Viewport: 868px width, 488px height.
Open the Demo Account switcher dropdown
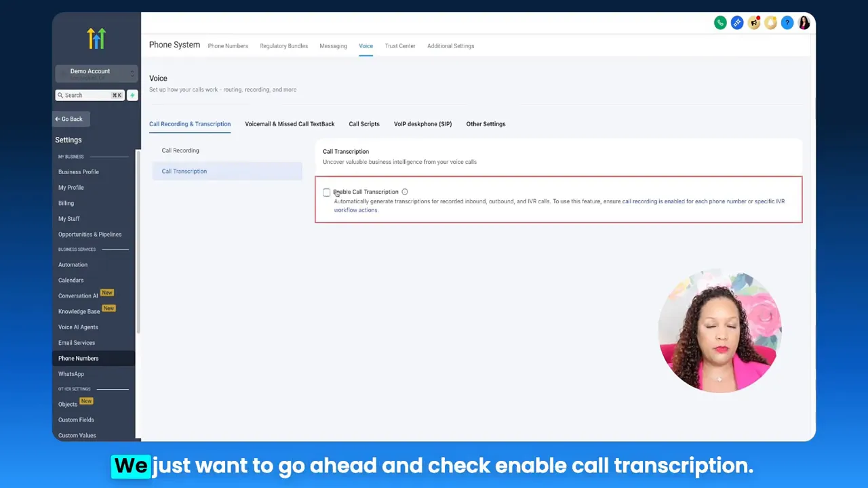click(96, 73)
